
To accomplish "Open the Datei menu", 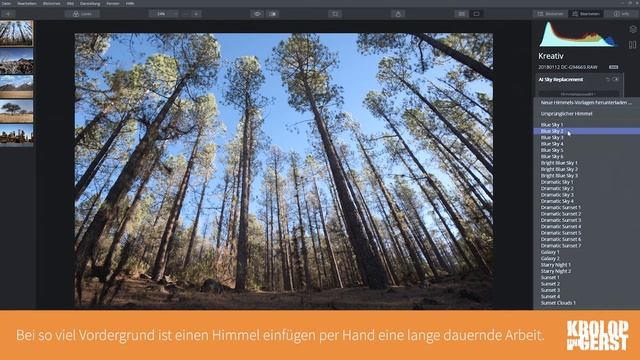I will pos(7,3).
